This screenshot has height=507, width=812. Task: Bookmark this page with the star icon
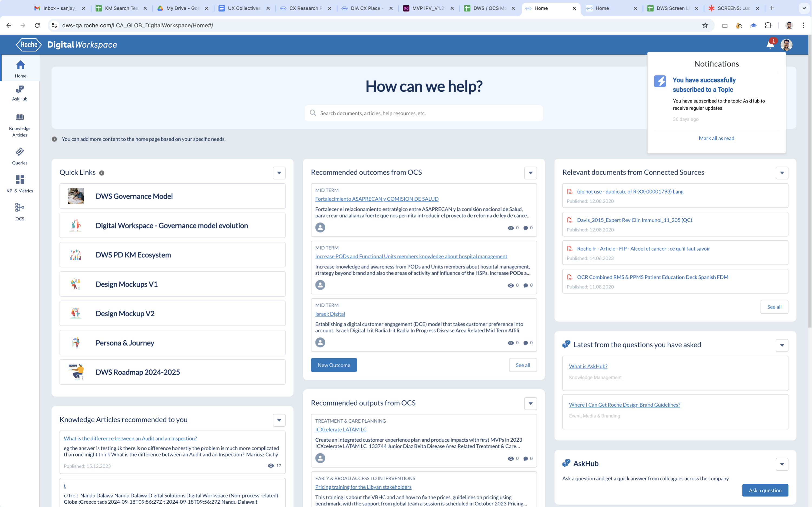[705, 25]
